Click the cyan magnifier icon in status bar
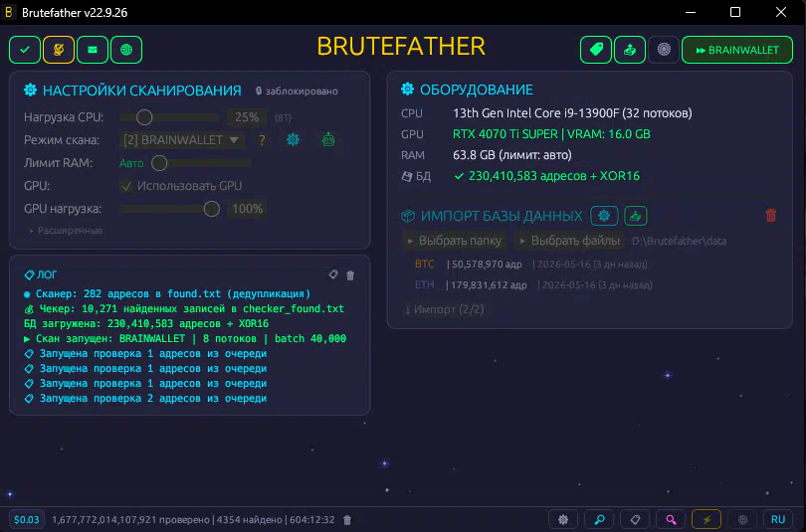806x532 pixels. [599, 520]
